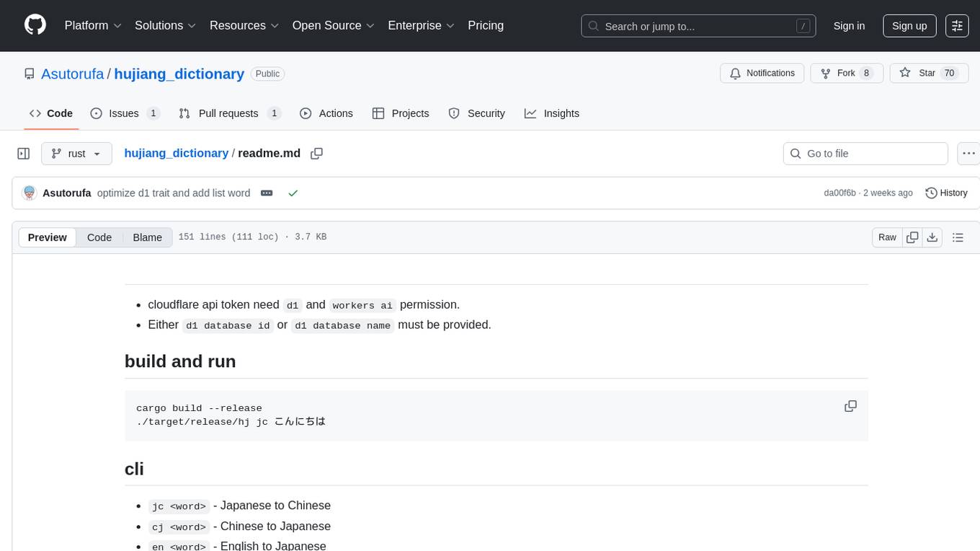Click the Notifications bell button
Viewport: 980px width, 551px height.
click(762, 73)
